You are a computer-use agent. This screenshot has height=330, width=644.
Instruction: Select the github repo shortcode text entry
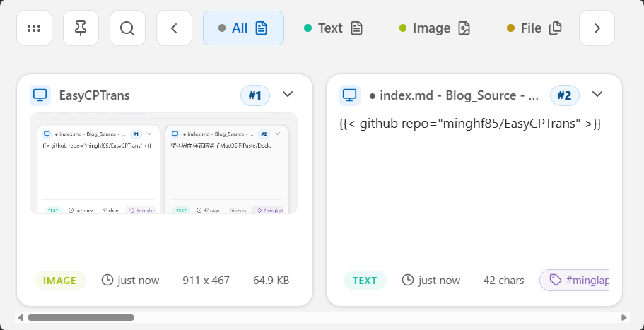(470, 124)
